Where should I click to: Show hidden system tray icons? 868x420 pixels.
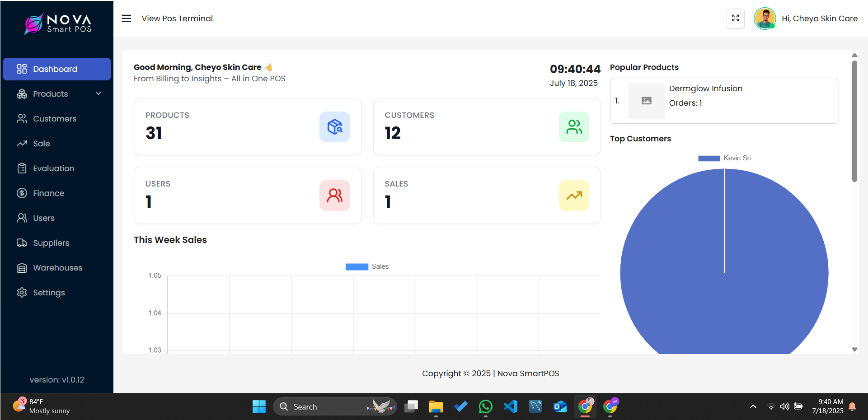coord(753,406)
